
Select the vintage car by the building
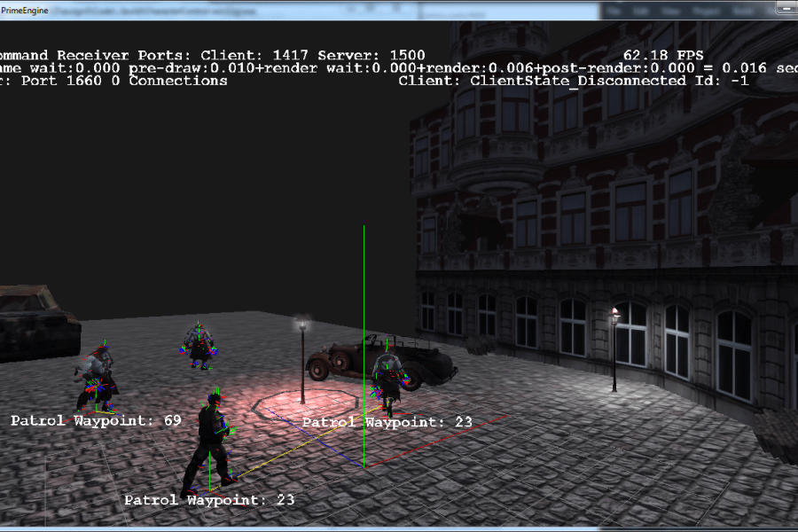coord(355,359)
